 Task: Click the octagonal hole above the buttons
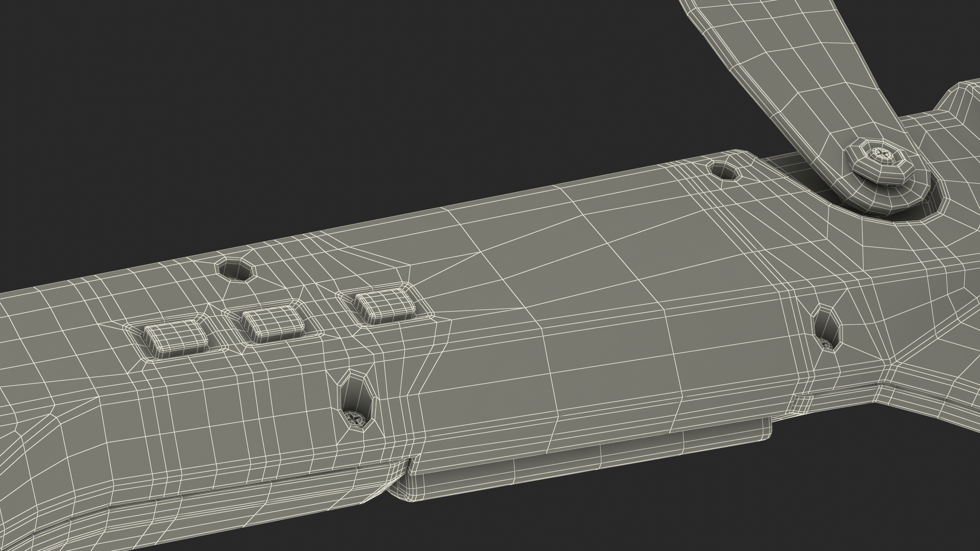tap(234, 269)
